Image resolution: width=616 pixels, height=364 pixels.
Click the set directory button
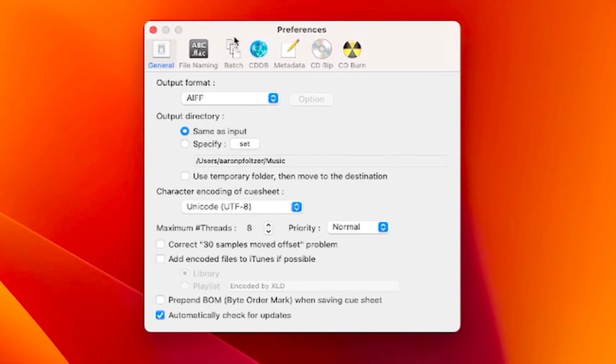pyautogui.click(x=245, y=144)
